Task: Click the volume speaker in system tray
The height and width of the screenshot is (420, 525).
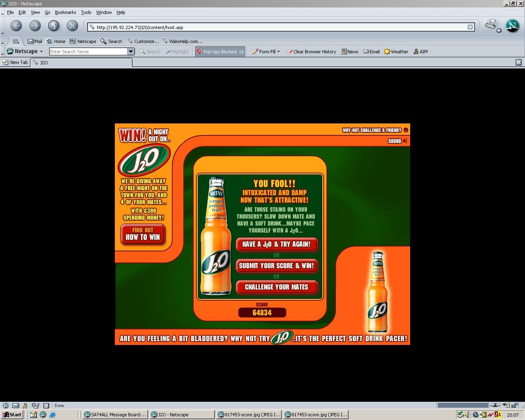Action: [x=468, y=415]
